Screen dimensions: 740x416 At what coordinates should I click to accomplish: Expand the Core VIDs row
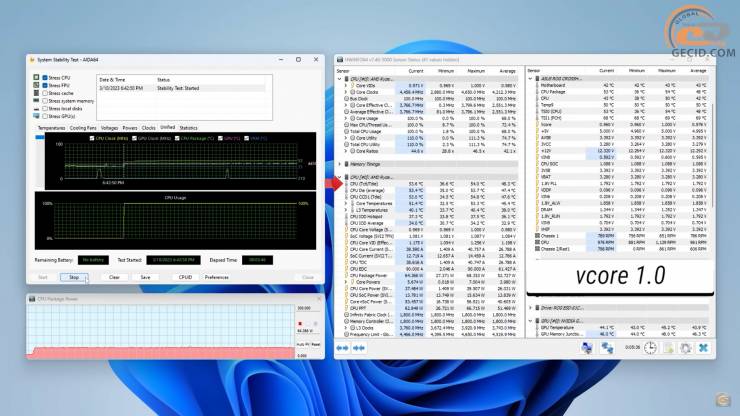tap(346, 85)
